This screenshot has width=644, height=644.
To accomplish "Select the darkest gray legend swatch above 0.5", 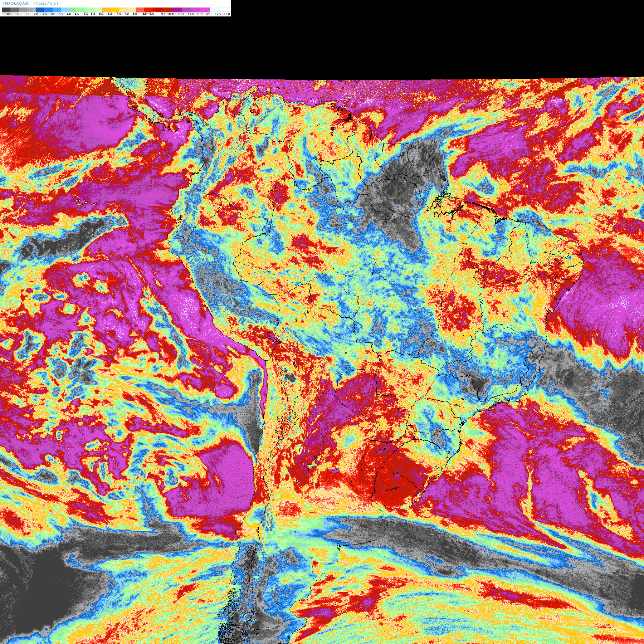I will pos(6,10).
